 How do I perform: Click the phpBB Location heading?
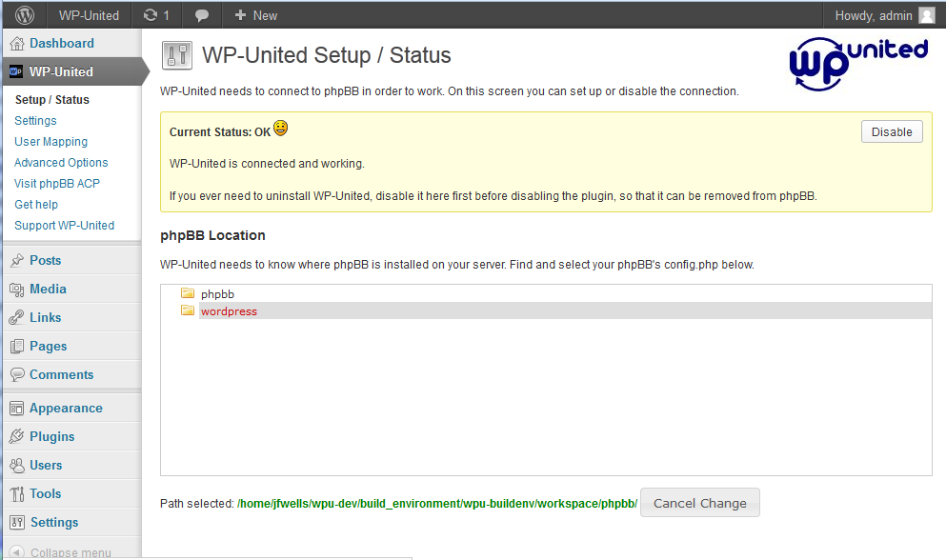212,235
